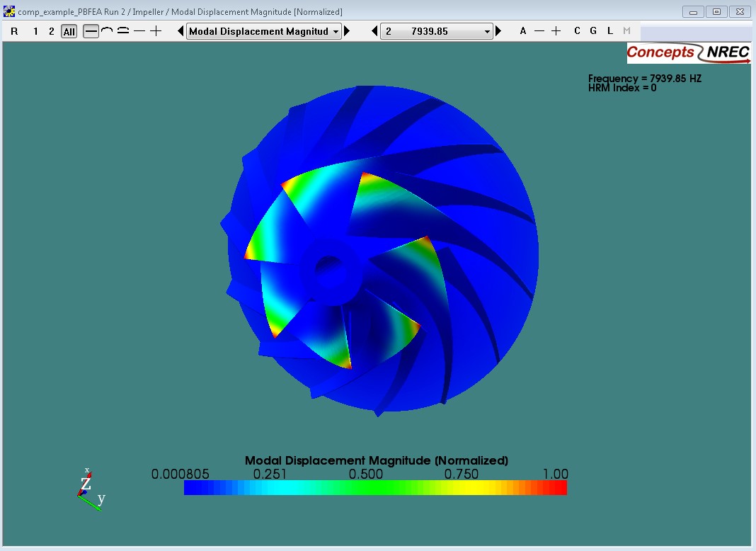Toggle the C contour display option

pos(576,31)
